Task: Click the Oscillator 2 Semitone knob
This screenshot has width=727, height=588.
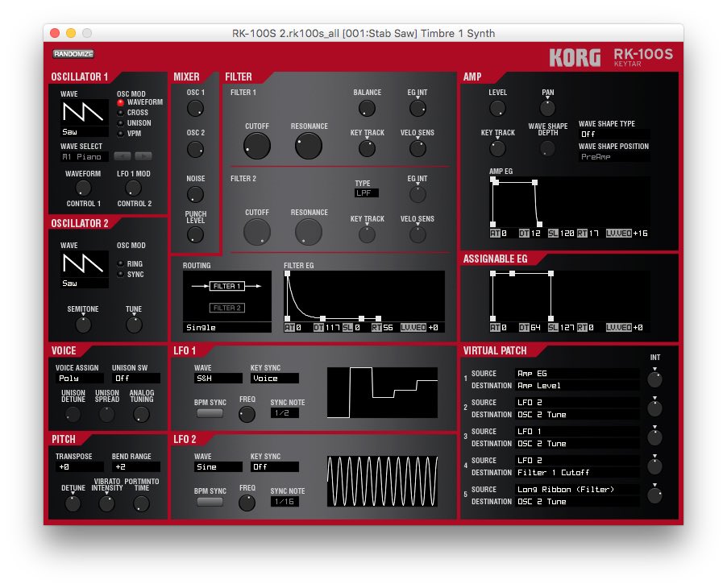Action: pyautogui.click(x=83, y=325)
